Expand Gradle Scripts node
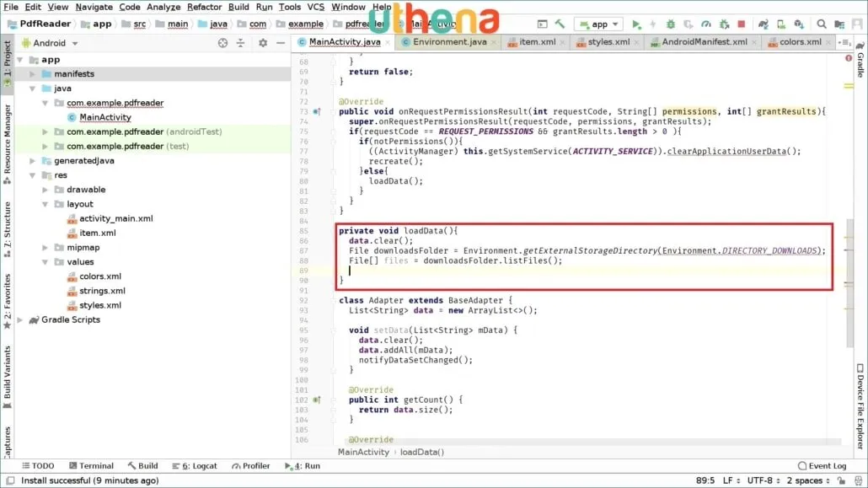 click(20, 319)
